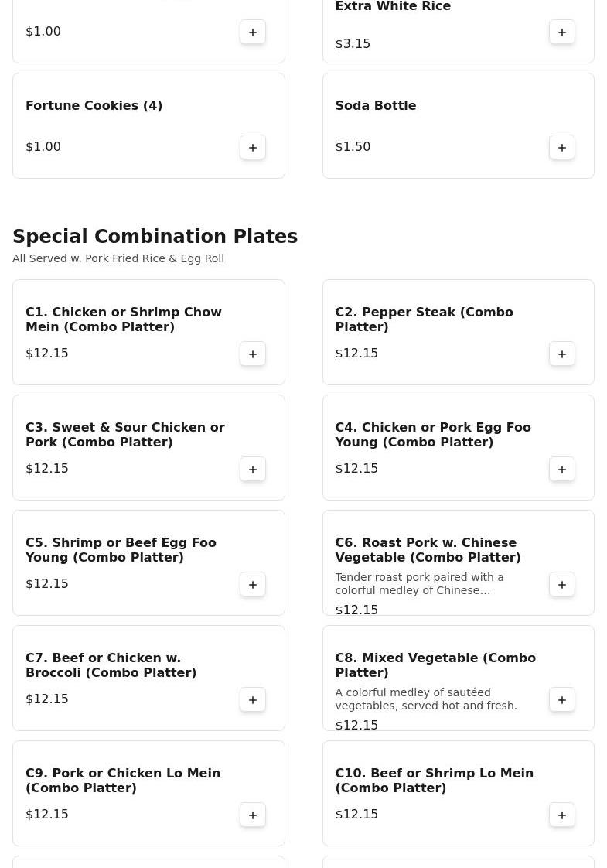The image size is (607, 868).
Task: Add C5 Shrimp or Beef Egg Foo Young
Action: tap(253, 584)
